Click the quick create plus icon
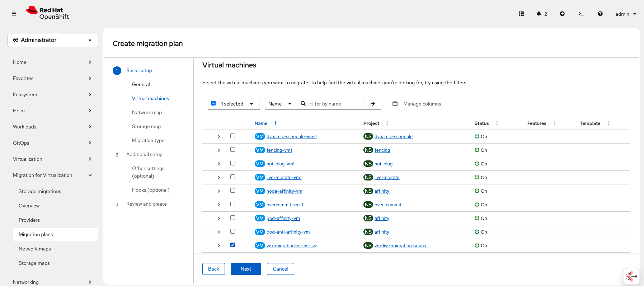Viewport: 644px width, 286px height. 562,14
